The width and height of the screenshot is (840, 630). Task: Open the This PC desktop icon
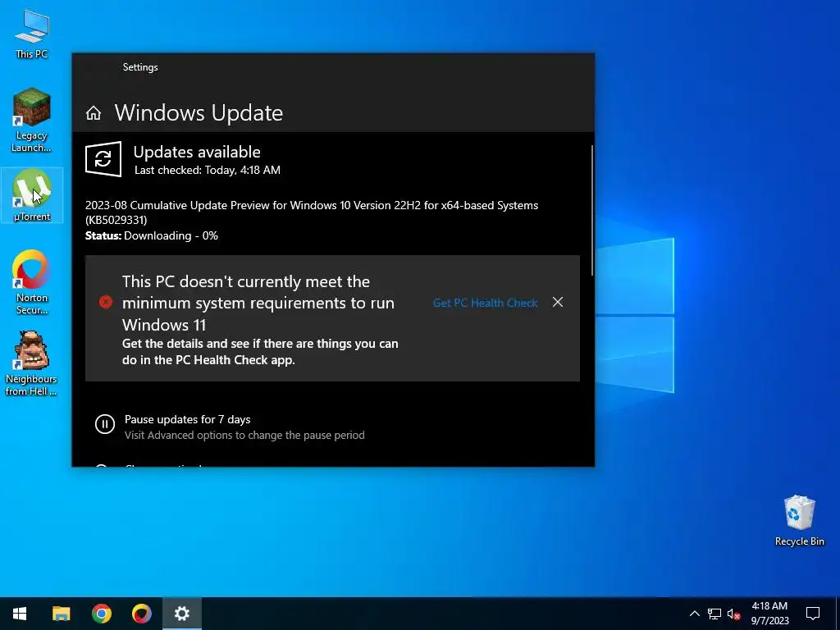tap(32, 34)
